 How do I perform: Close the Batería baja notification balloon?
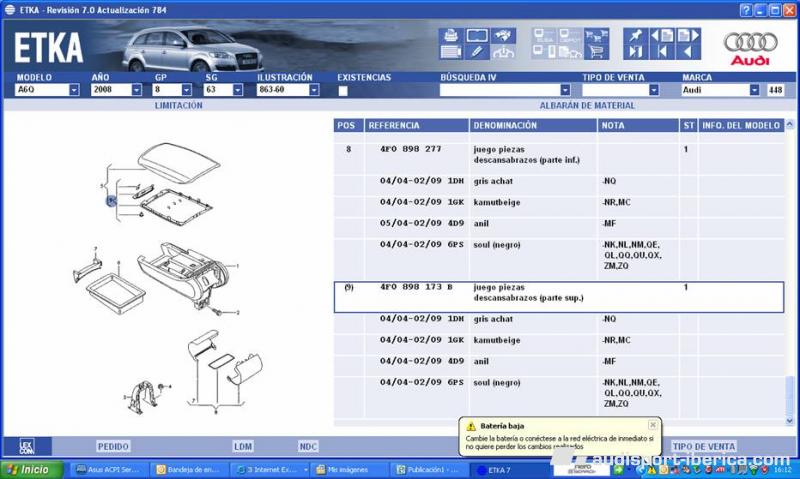pos(653,424)
